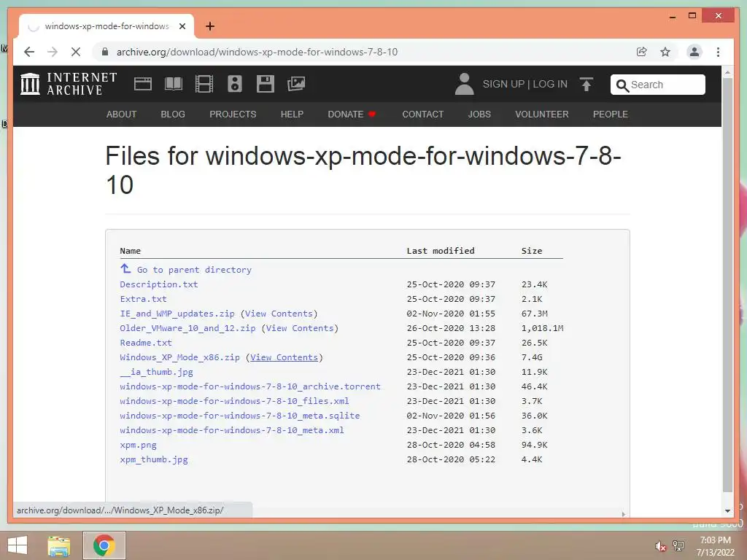The height and width of the screenshot is (560, 747).
Task: Open the Internet Archive audio speaker icon
Action: point(235,84)
